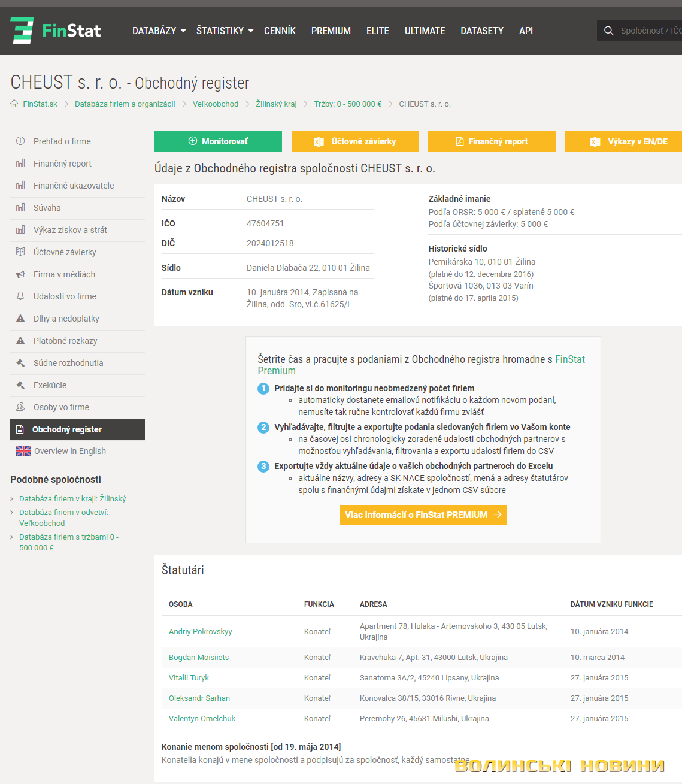Click the Osoby vo firme people icon
This screenshot has height=784, width=682.
[20, 407]
